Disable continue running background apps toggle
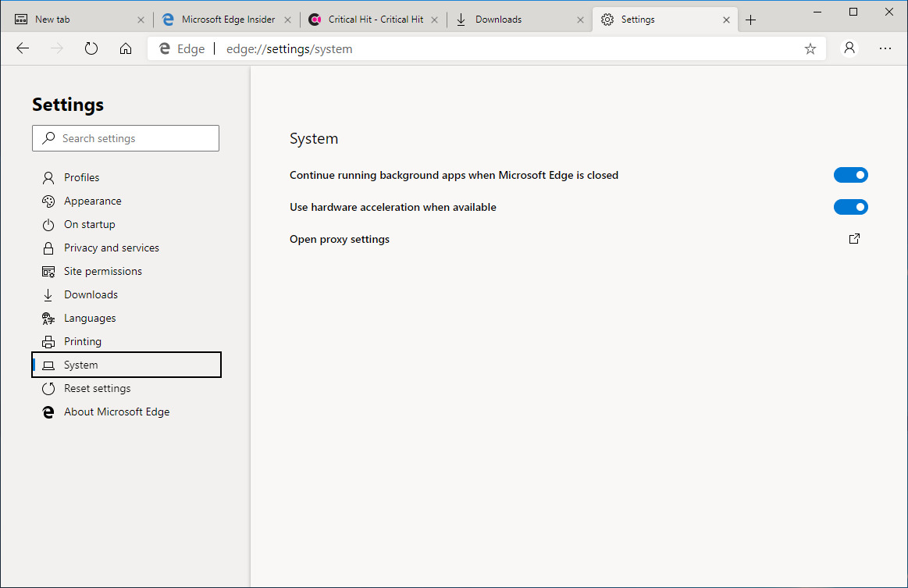The width and height of the screenshot is (908, 588). (850, 175)
